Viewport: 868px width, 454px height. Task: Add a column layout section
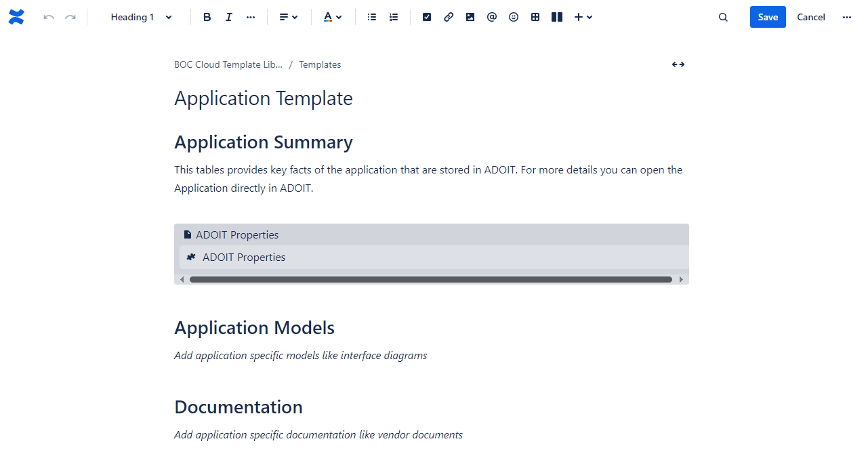(x=557, y=17)
